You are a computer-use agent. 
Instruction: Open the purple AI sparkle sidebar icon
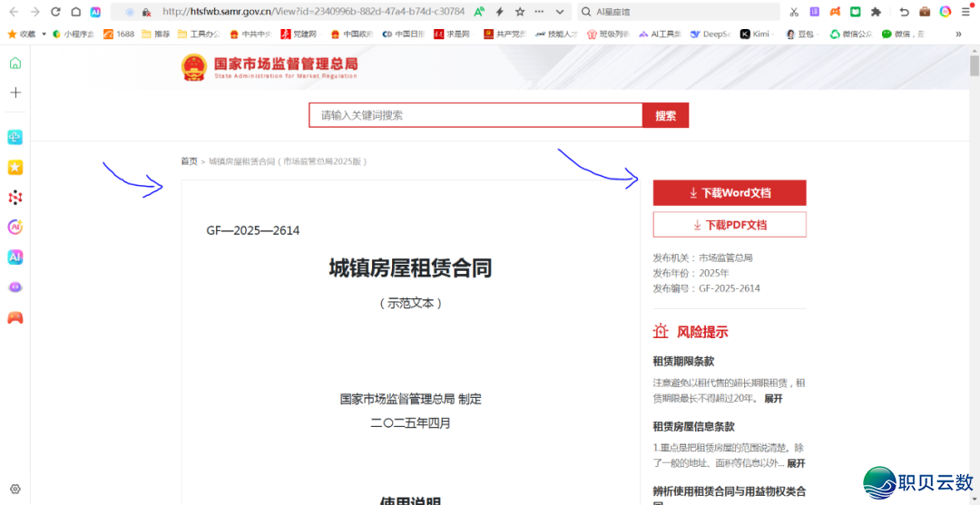15,228
